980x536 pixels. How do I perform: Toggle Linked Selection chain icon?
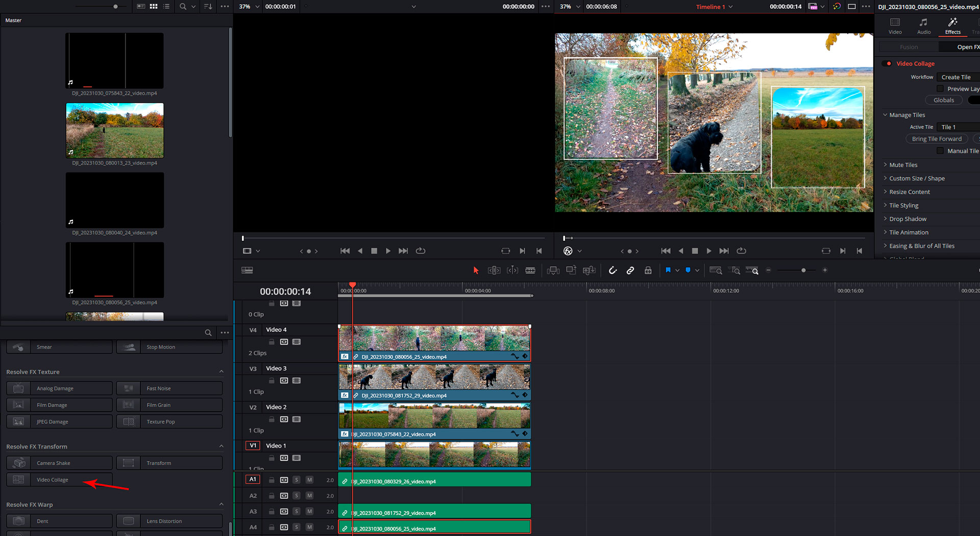630,270
